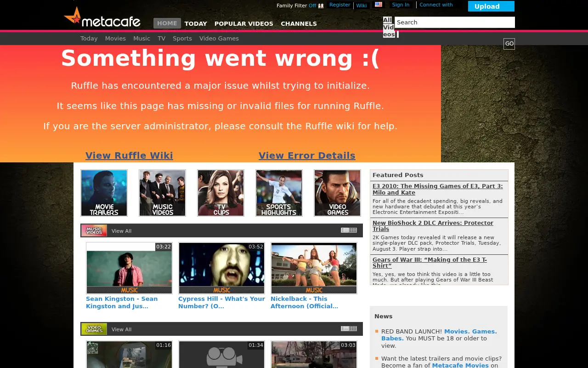Click the Family Filter people icon
Screen dimensions: 588x368
(x=321, y=6)
